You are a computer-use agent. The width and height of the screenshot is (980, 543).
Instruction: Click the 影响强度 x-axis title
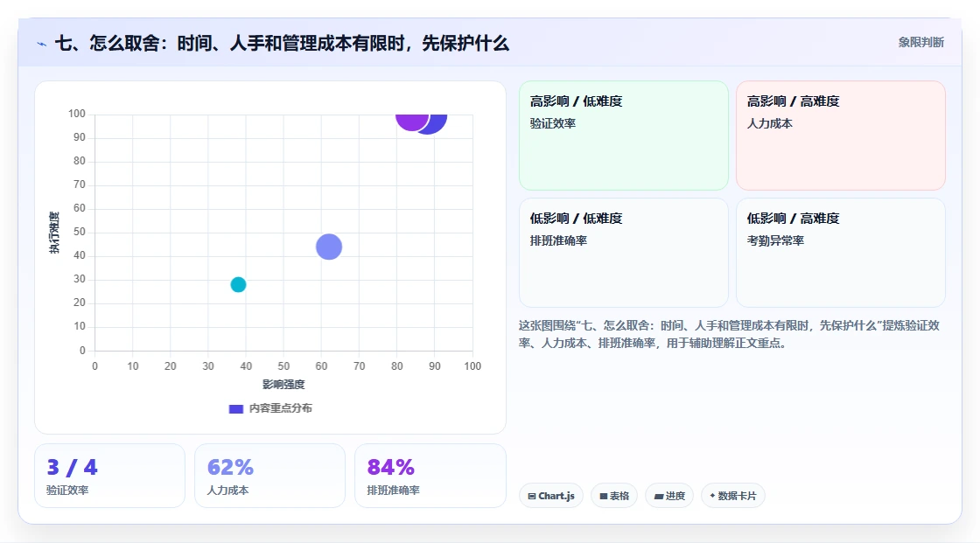tap(283, 384)
